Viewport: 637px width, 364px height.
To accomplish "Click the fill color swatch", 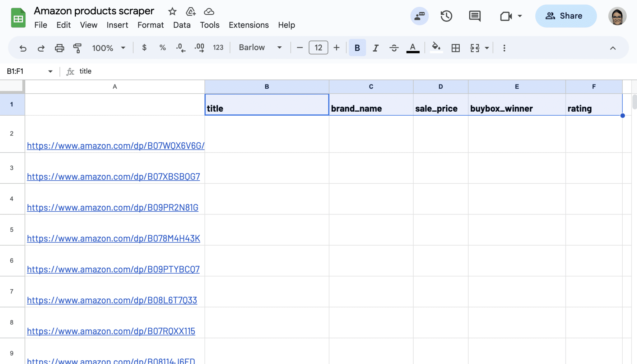I will [436, 48].
